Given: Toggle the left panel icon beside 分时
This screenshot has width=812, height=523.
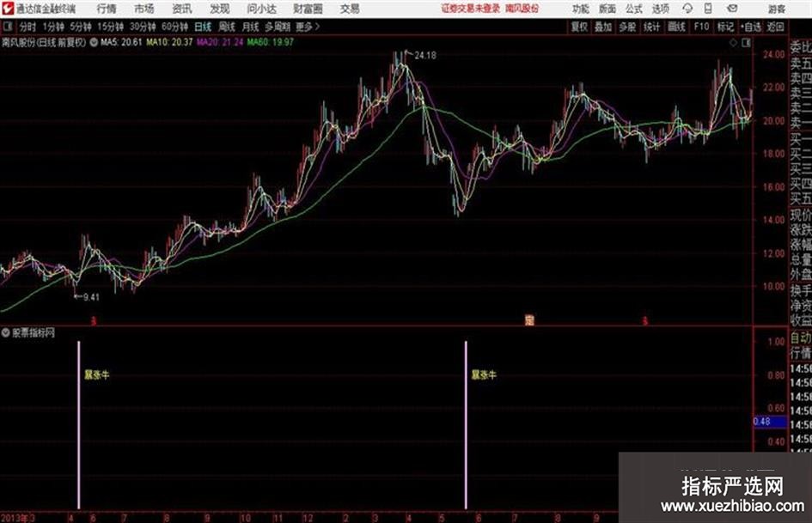Looking at the screenshot, I should coord(7,26).
